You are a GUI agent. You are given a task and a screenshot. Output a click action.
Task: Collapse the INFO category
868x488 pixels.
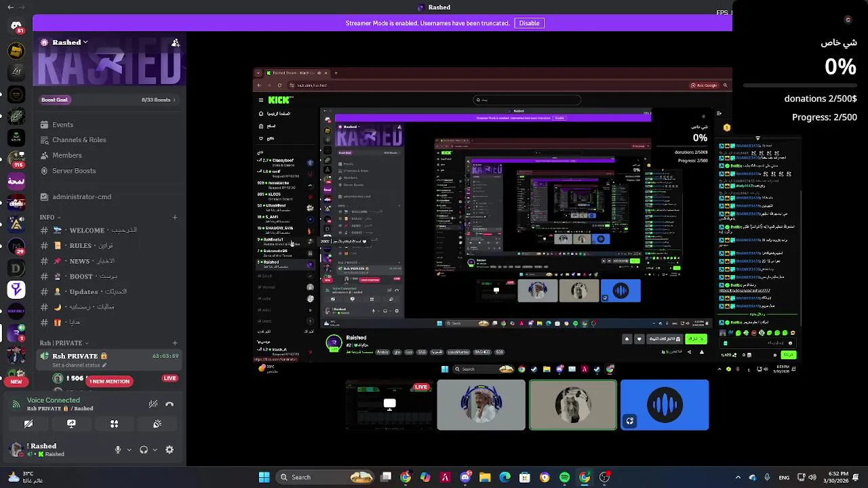[50, 218]
